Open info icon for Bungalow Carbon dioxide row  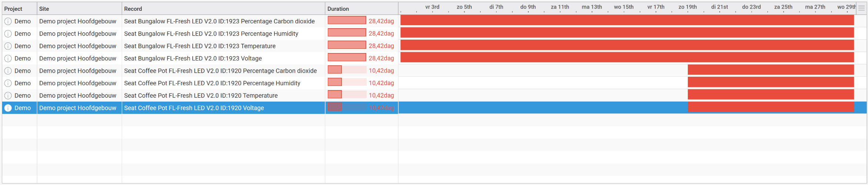click(x=8, y=22)
